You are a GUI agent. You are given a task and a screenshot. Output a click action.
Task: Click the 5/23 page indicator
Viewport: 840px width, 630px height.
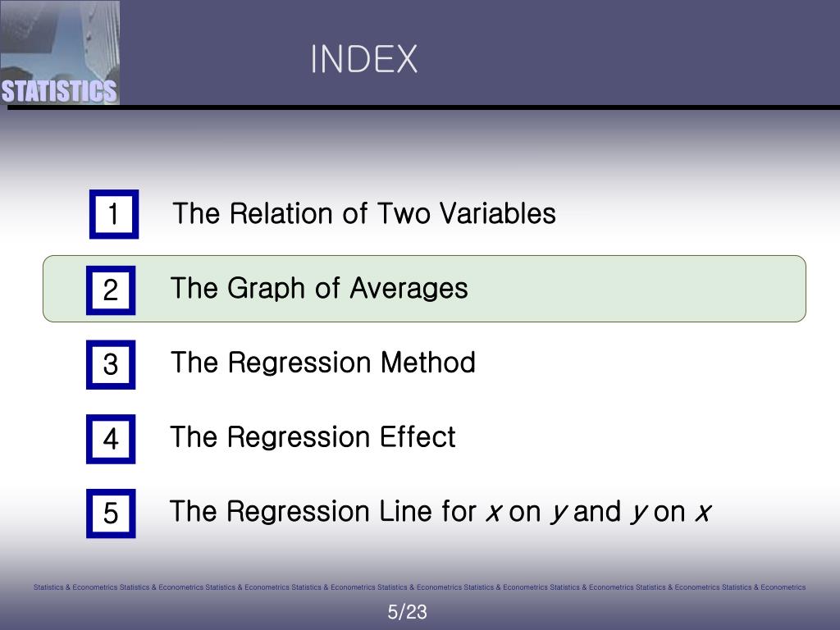tap(408, 612)
